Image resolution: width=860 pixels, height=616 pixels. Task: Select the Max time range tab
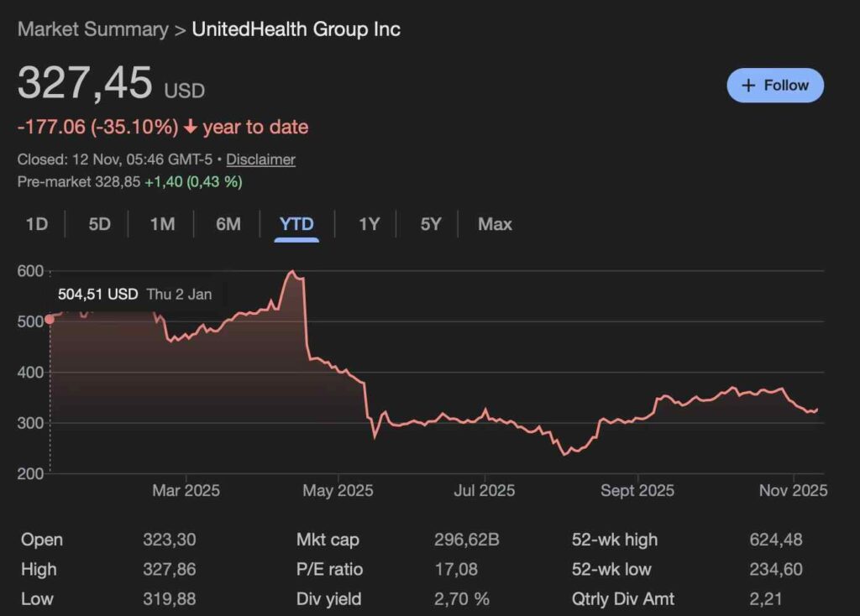(x=495, y=224)
